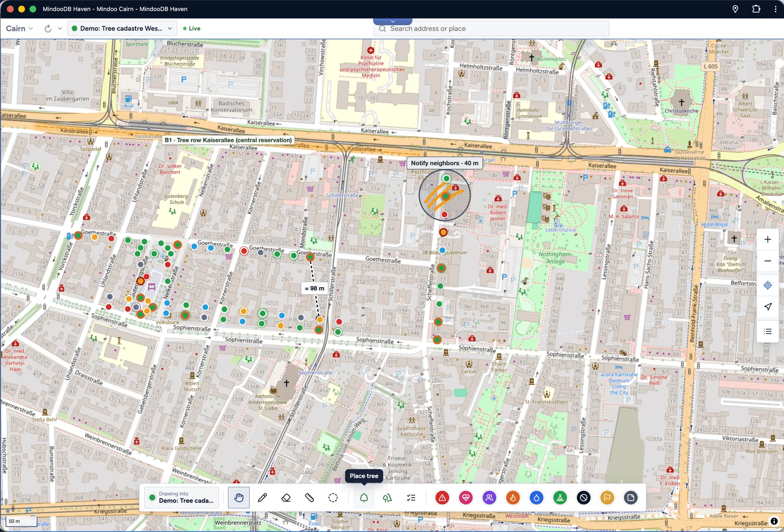Choose the Place tree tool
Screen dimensions: 784x532
click(364, 498)
